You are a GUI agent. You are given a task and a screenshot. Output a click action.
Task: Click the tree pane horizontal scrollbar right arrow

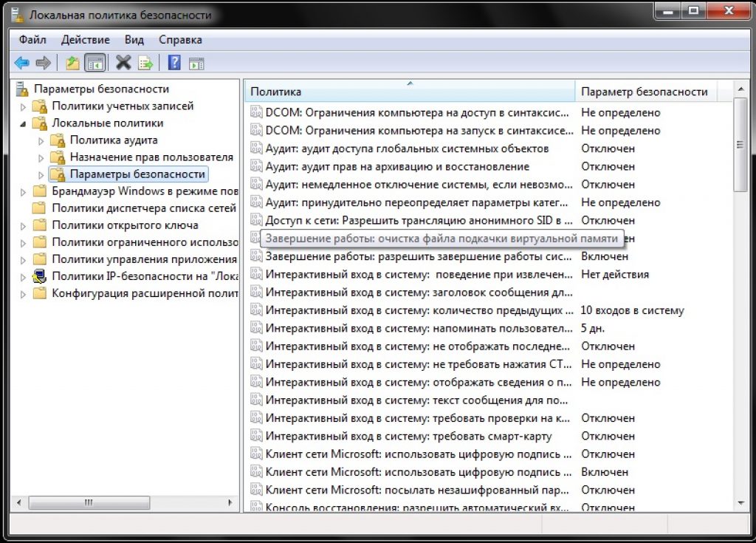tap(230, 502)
